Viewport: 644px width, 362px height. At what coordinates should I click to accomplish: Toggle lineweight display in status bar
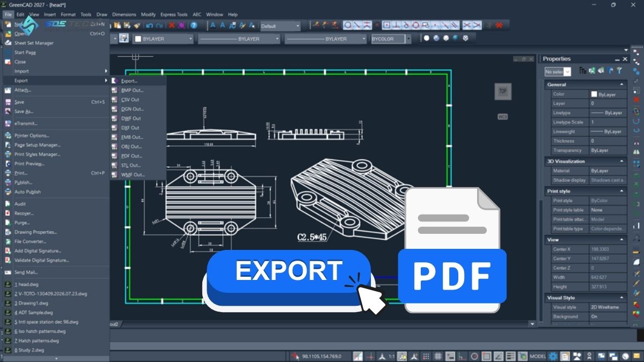(x=510, y=356)
